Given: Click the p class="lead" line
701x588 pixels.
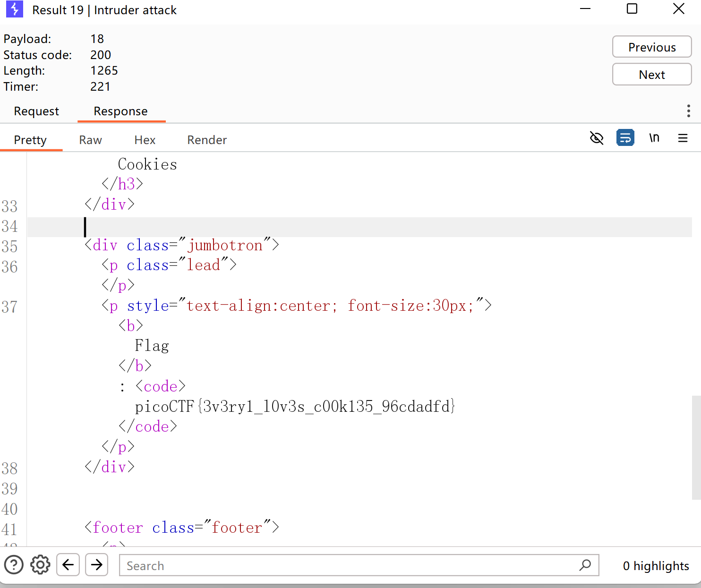Looking at the screenshot, I should pos(169,265).
